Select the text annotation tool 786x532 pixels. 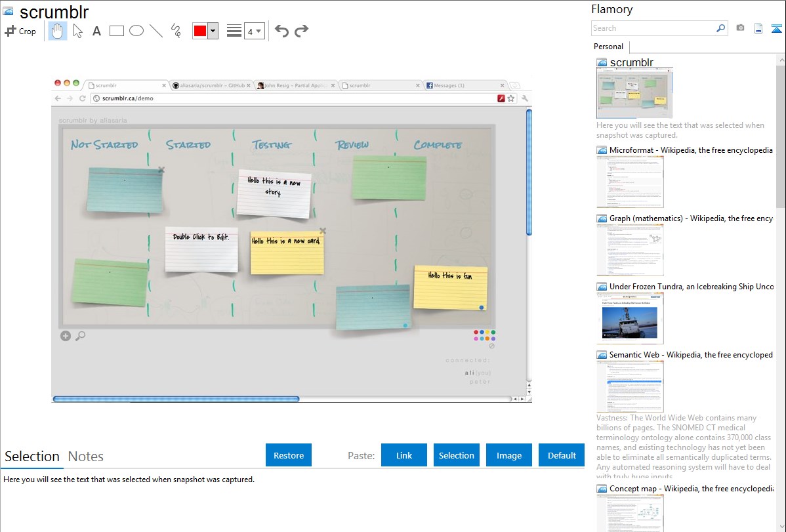96,31
